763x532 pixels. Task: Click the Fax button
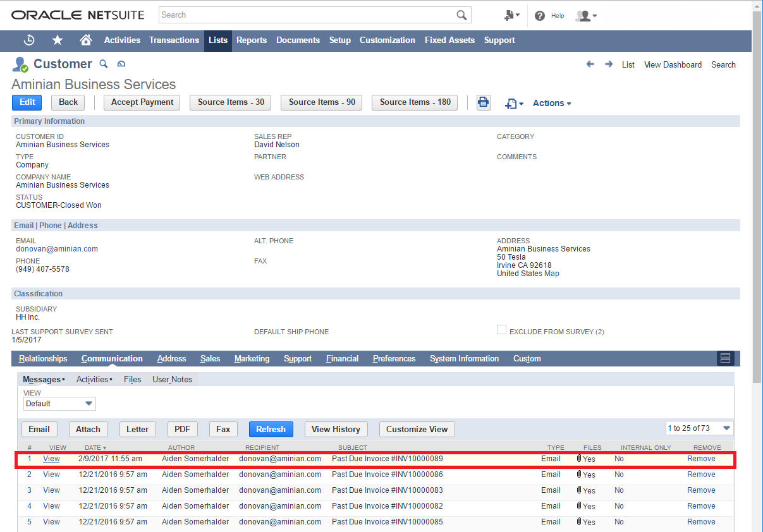223,429
